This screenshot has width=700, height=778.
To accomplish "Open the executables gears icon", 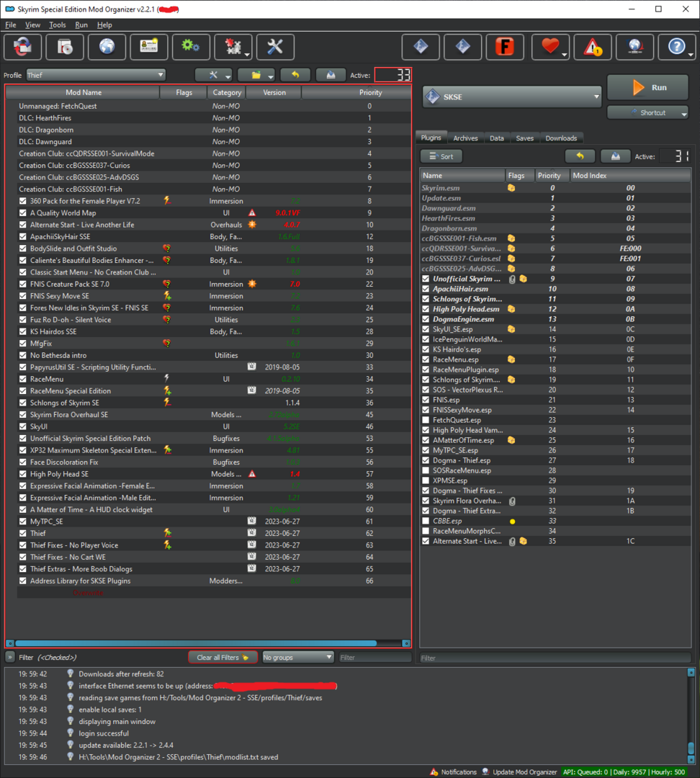I will 191,47.
